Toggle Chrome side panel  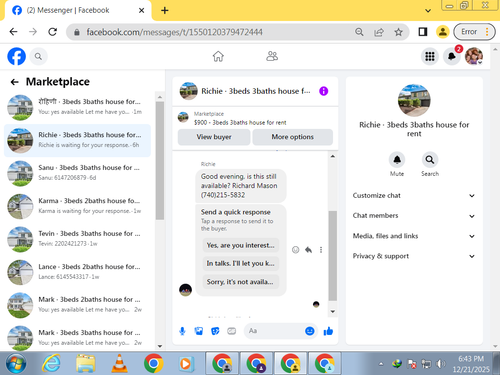coord(423,32)
